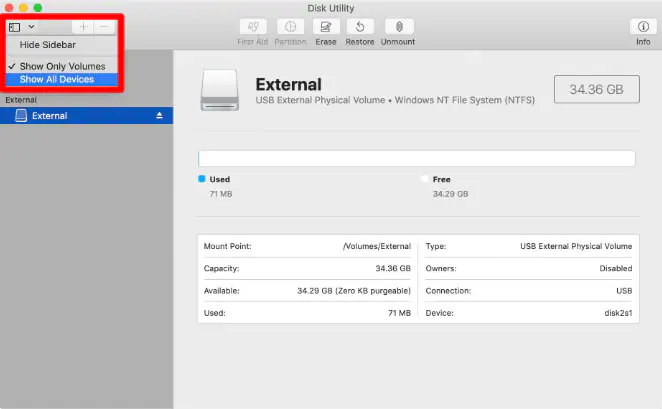Close the Disk Utility window
Screen dimensions: 662x409
pyautogui.click(x=9, y=8)
